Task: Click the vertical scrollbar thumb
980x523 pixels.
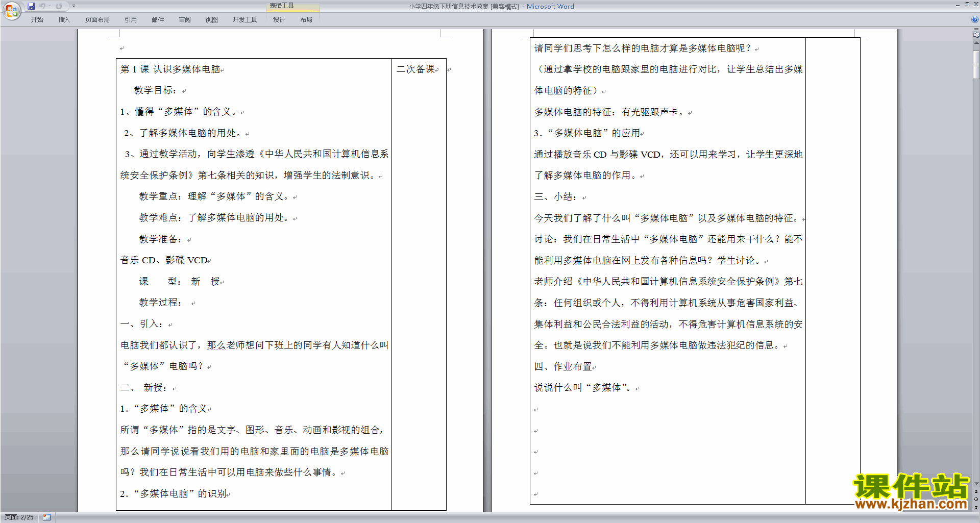Action: coord(976,64)
